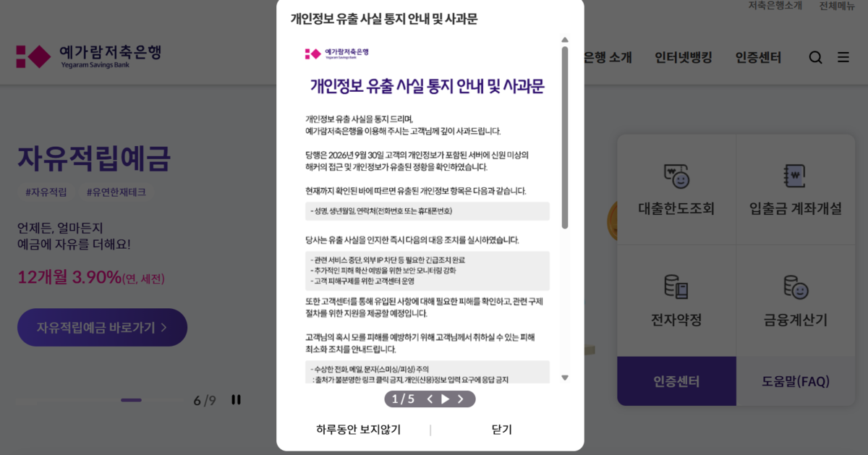This screenshot has height=455, width=868.
Task: Click the 1 / 5 slide counter
Action: click(x=403, y=399)
